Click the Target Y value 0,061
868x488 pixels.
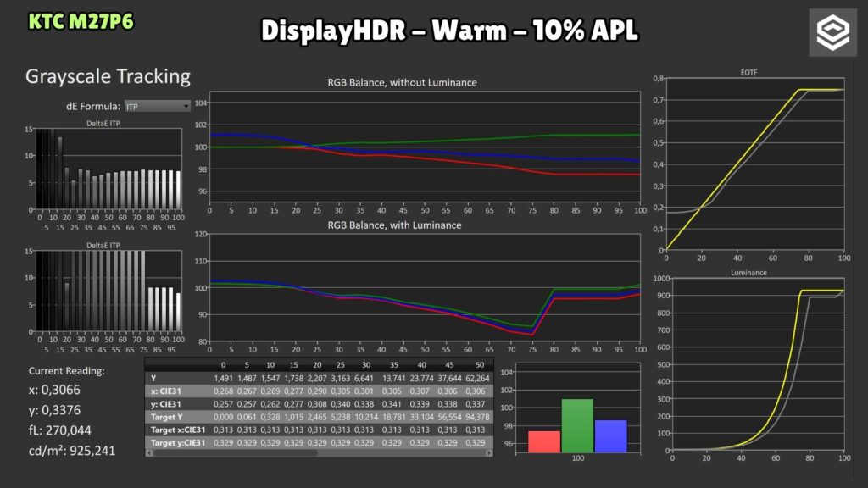click(x=247, y=417)
